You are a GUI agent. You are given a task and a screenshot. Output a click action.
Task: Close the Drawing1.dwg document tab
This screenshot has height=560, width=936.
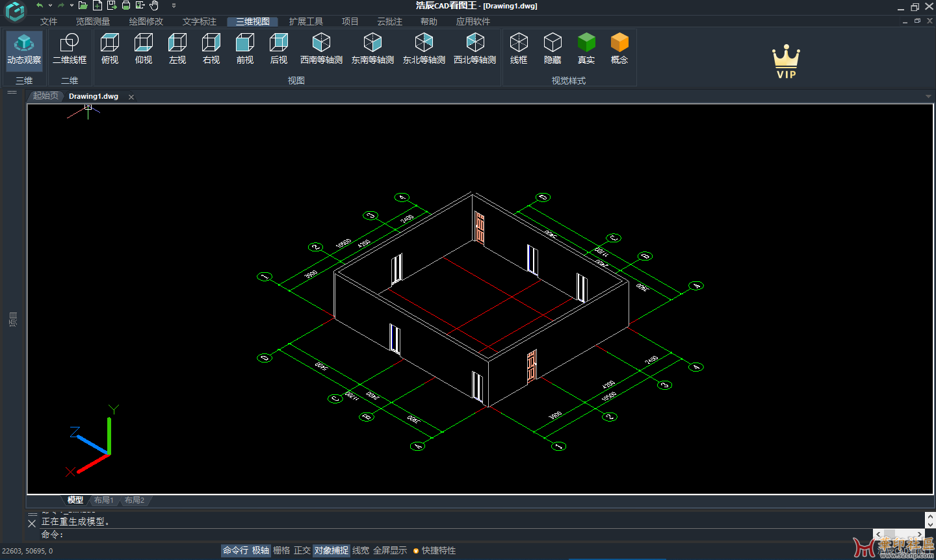tap(131, 97)
